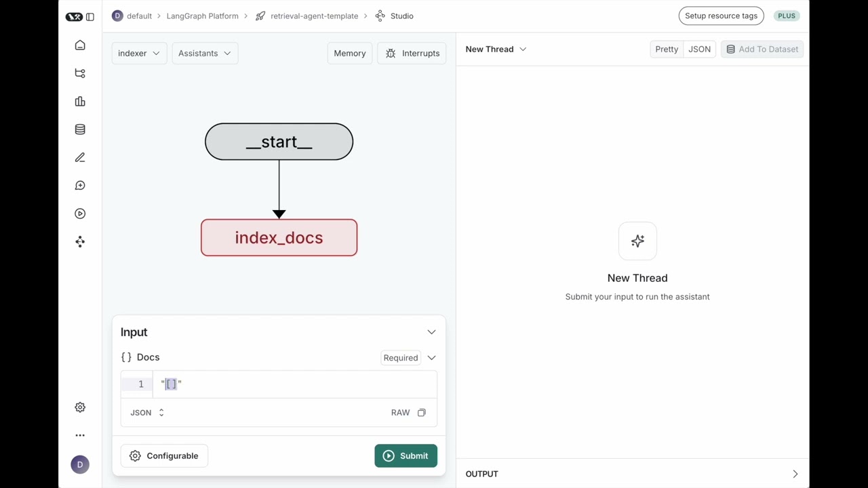This screenshot has width=868, height=488.
Task: Copy the Docs input with copy icon
Action: click(422, 412)
